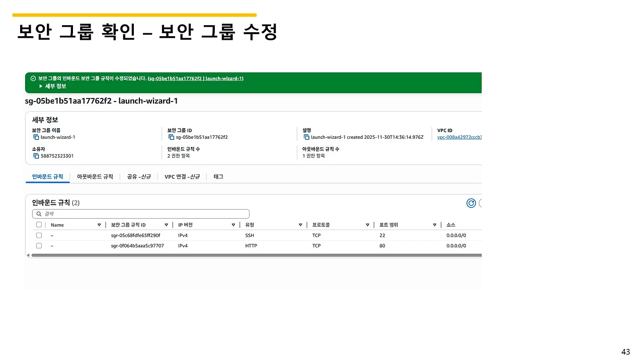Click inside the 검색 search field
Image resolution: width=644 pixels, height=362 pixels.
point(126,214)
